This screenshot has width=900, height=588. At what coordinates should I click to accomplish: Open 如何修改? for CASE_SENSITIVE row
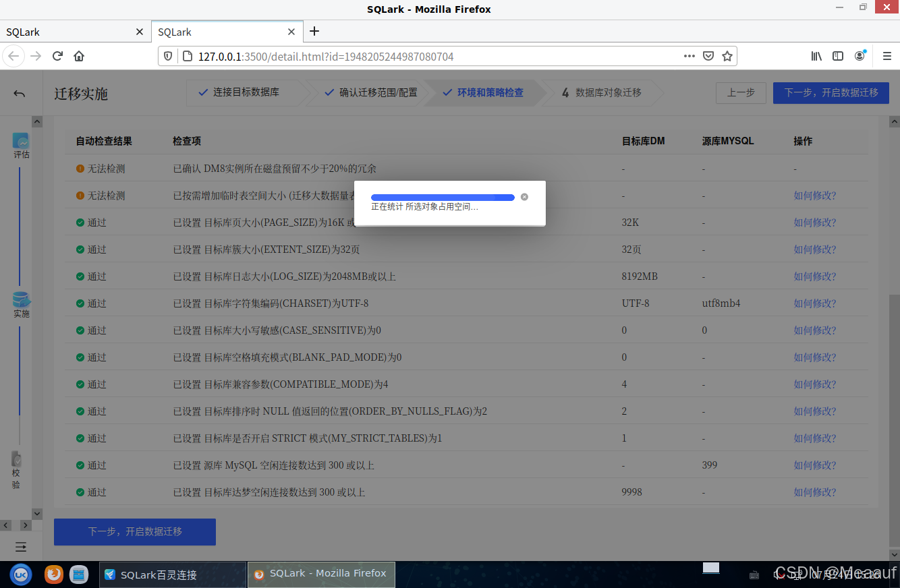coord(814,330)
